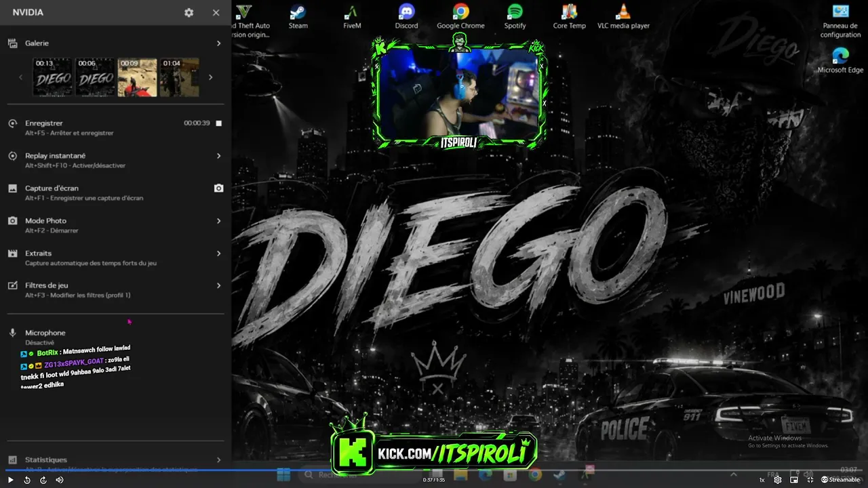Seek on the blue video progress bar
This screenshot has width=868, height=488.
tap(434, 470)
